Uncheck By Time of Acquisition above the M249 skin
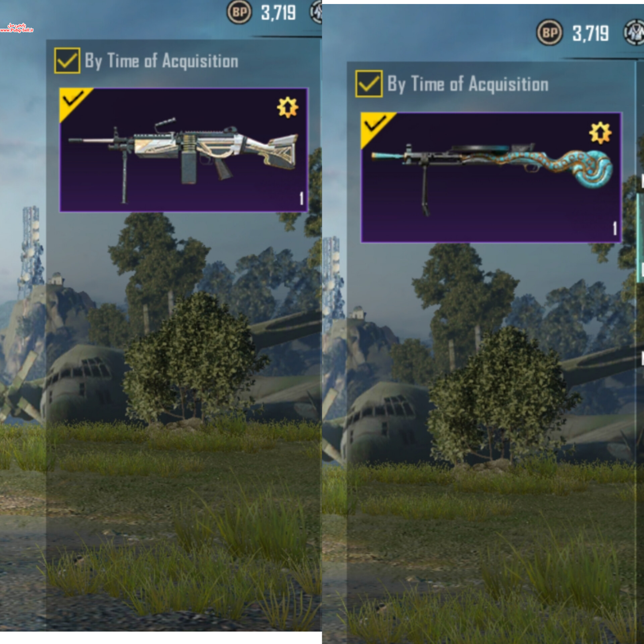The height and width of the screenshot is (644, 644). coord(67,61)
